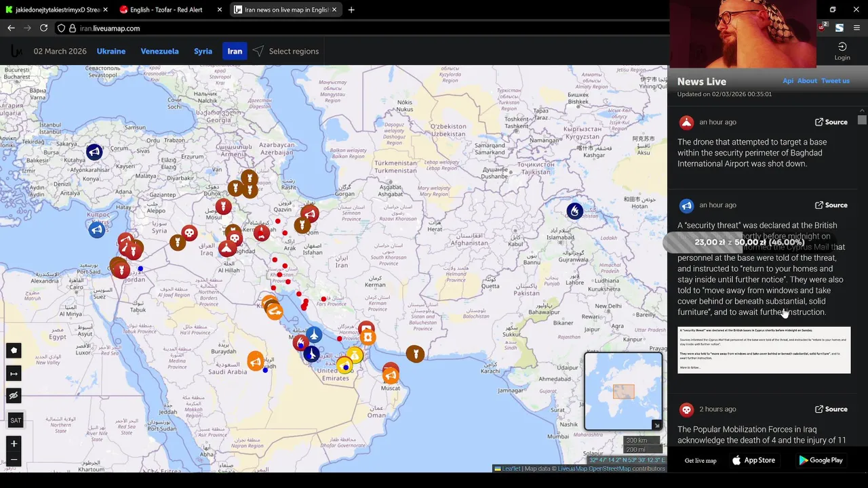Click the orange megaphone marker near Muscat
The height and width of the screenshot is (488, 868).
(391, 374)
